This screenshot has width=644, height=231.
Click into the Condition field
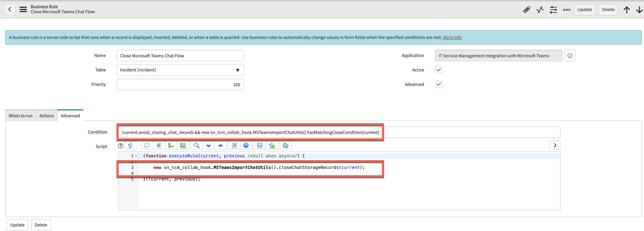point(339,132)
